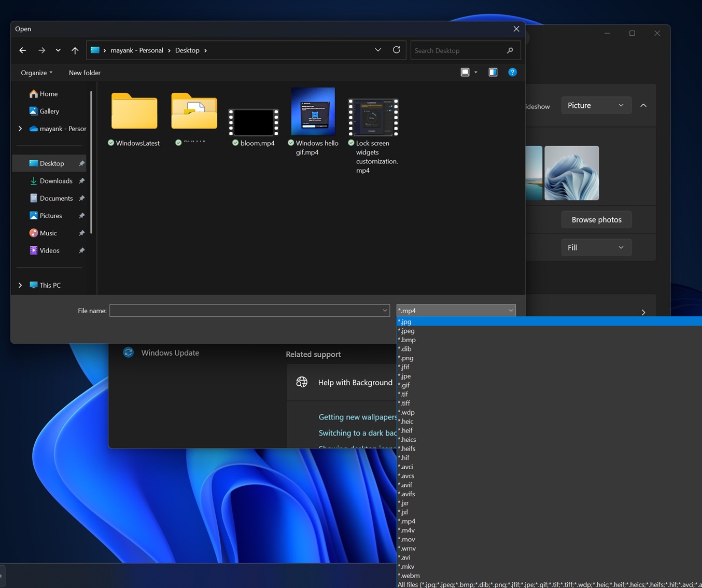This screenshot has width=702, height=588.
Task: Open the blue Help icon
Action: (x=512, y=72)
